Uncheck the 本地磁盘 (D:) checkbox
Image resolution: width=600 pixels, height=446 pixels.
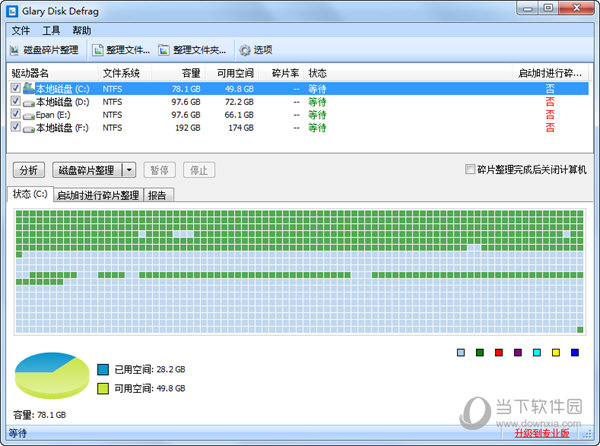(15, 101)
